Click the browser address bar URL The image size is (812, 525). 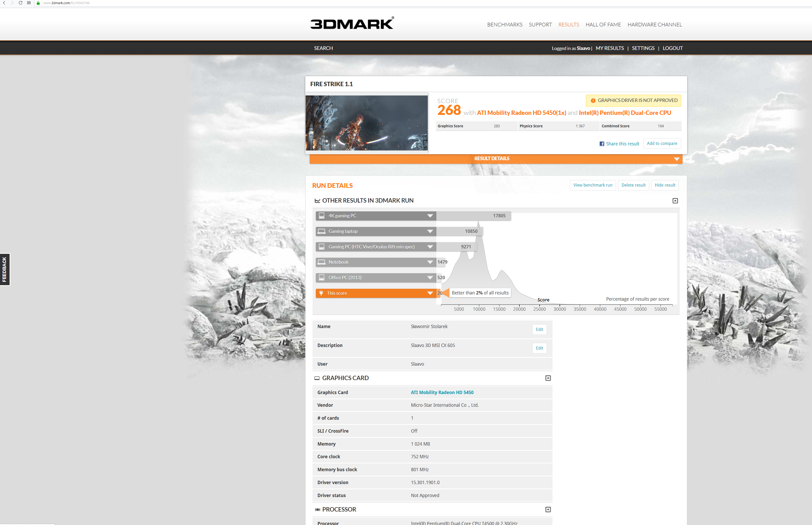click(x=67, y=3)
